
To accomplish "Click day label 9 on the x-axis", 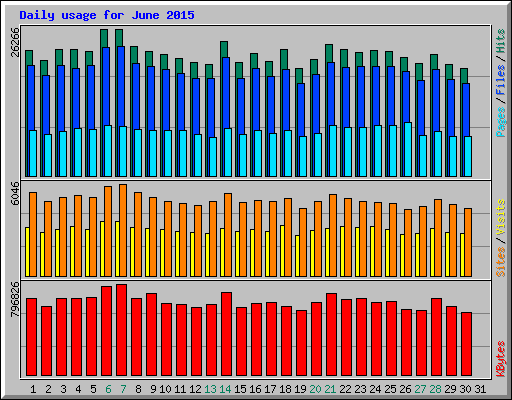I will coord(153,389).
